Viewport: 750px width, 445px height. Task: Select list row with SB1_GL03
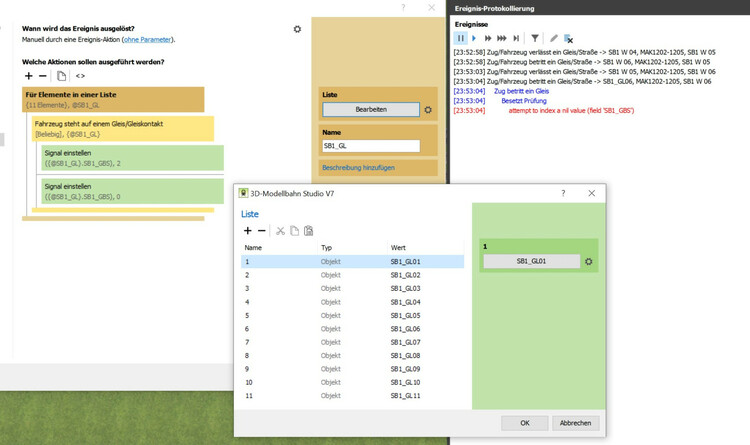[353, 289]
